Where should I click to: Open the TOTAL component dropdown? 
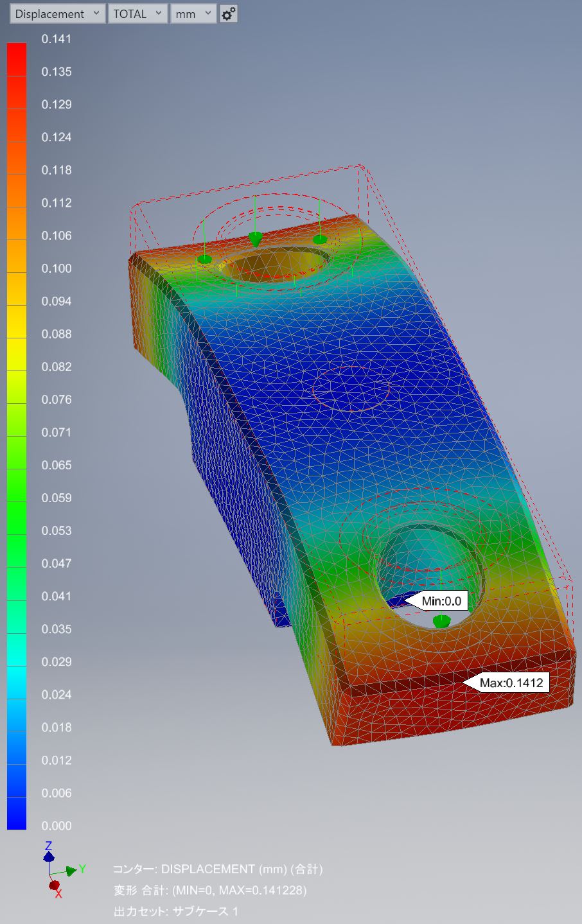click(138, 13)
